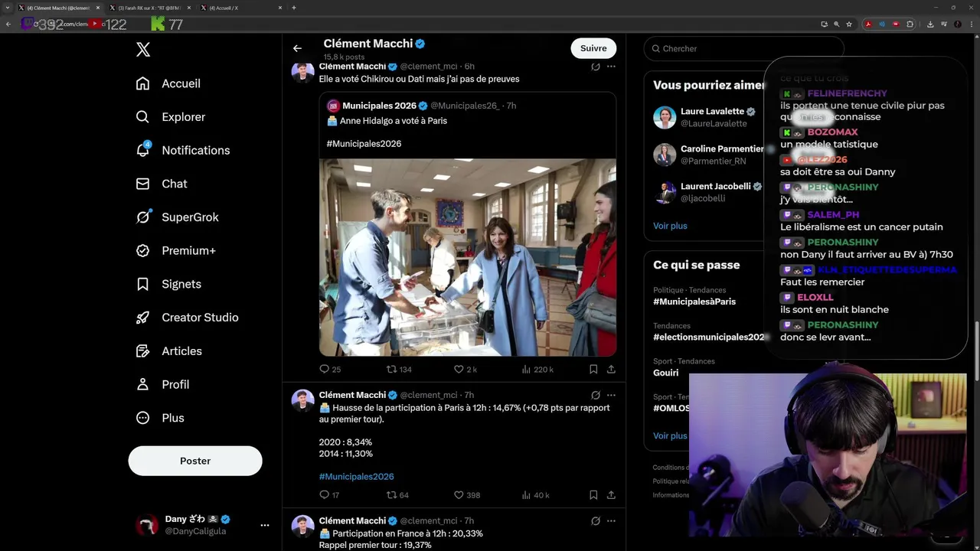Reply to tweet with 17 replies
Viewport: 980px width, 551px height.
point(329,495)
